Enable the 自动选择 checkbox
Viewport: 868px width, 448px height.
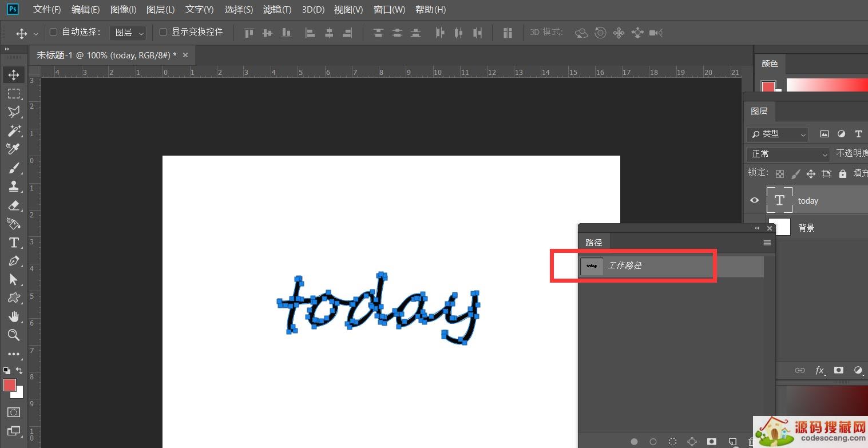(x=54, y=32)
